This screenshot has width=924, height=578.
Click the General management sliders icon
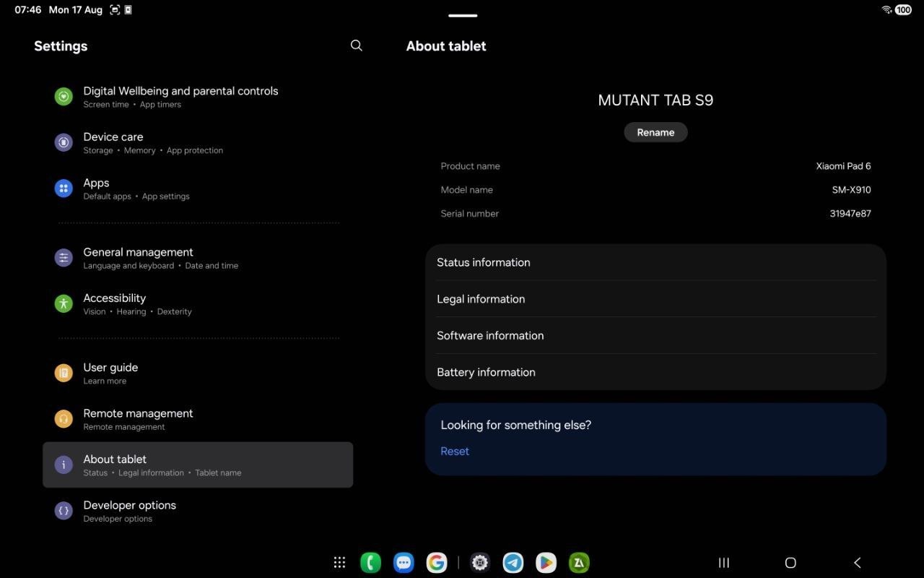coord(64,257)
